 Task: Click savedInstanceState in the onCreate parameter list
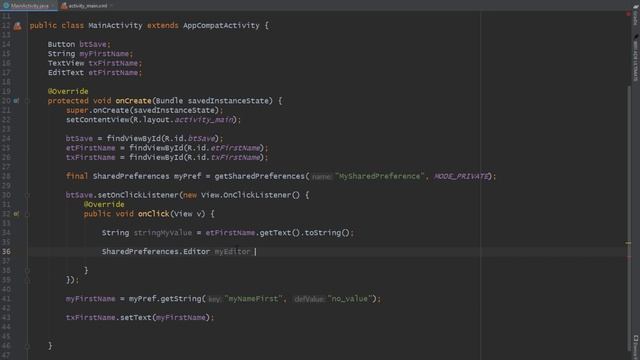point(228,100)
